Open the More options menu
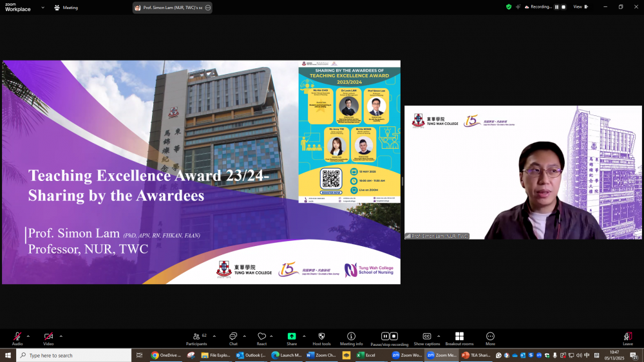This screenshot has height=362, width=644. click(490, 339)
